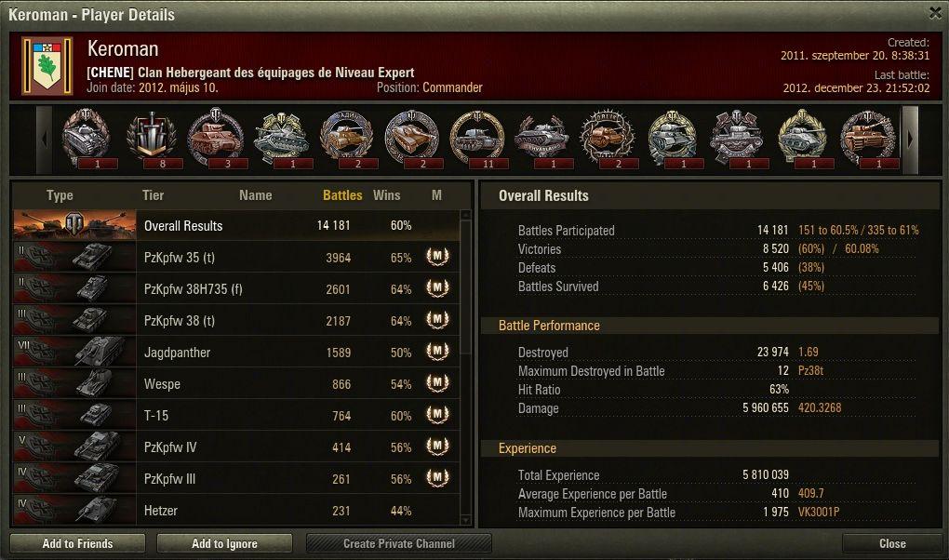Close the Player Details dialog via Close button
This screenshot has height=560, width=949.
(x=892, y=543)
